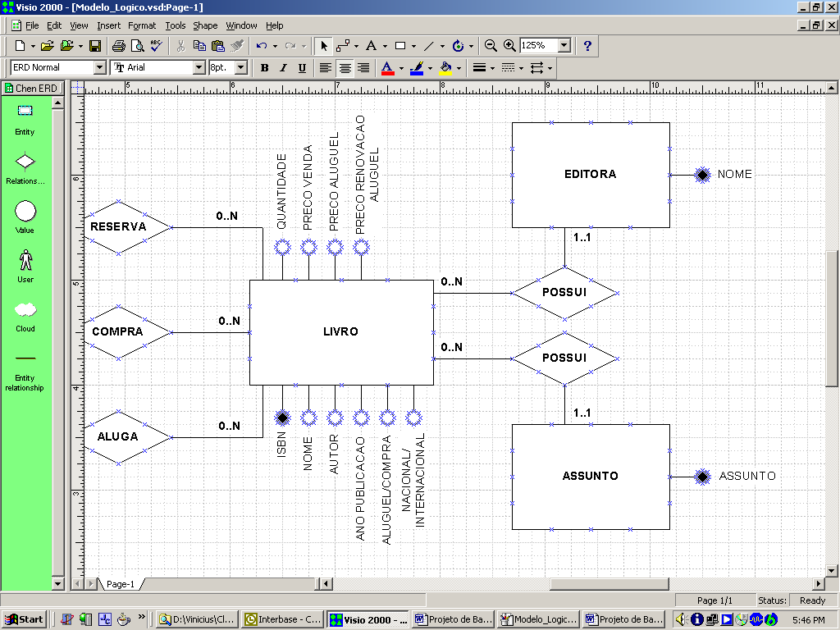Select the Cloud stencil shape
Screen dimensions: 840x630
pos(25,309)
